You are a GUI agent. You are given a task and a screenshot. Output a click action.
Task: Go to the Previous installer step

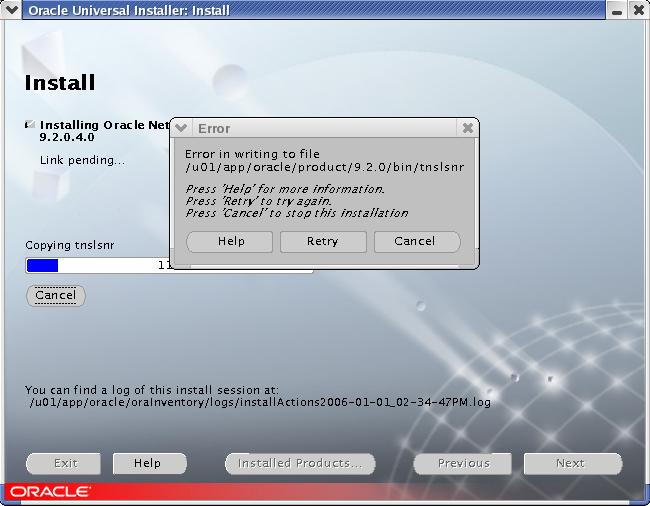[x=463, y=463]
